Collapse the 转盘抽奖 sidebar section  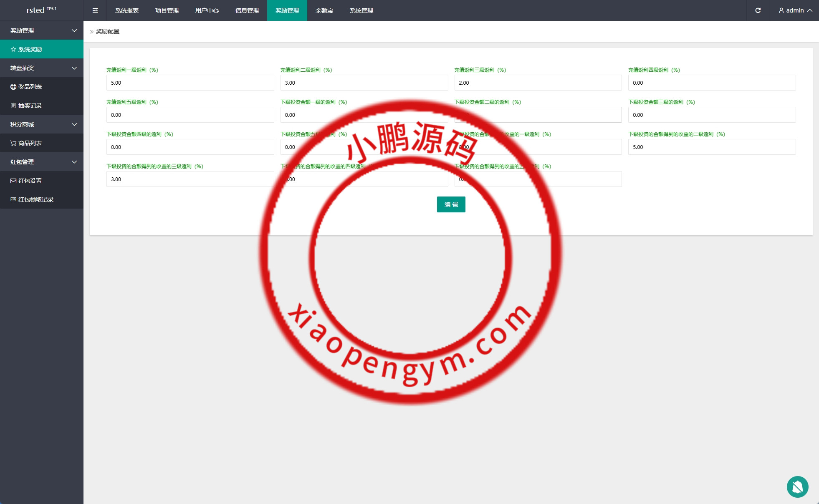(42, 68)
